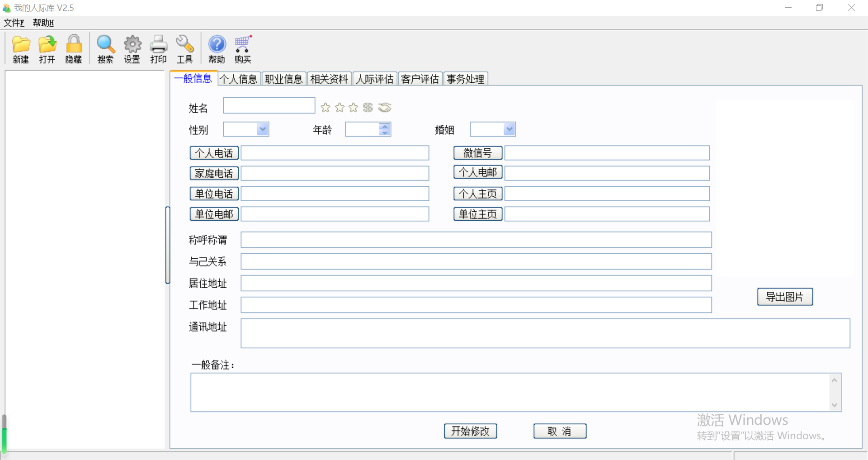This screenshot has width=868, height=460.
Task: Toggle the third star rating
Action: (x=354, y=108)
